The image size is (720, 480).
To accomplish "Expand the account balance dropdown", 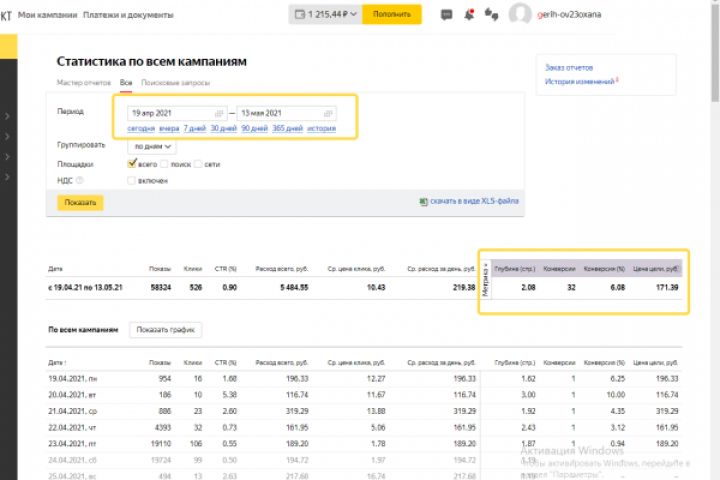I will pos(354,15).
